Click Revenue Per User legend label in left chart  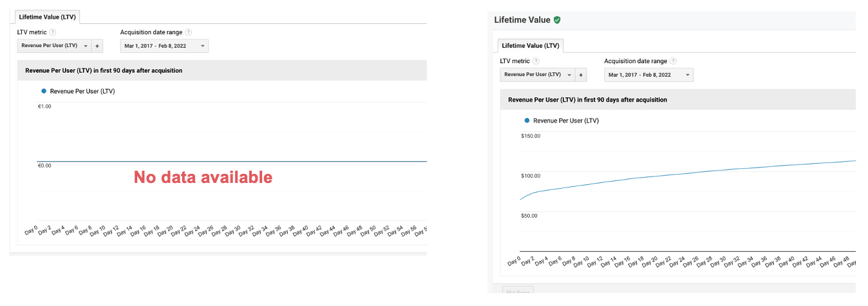pyautogui.click(x=82, y=91)
